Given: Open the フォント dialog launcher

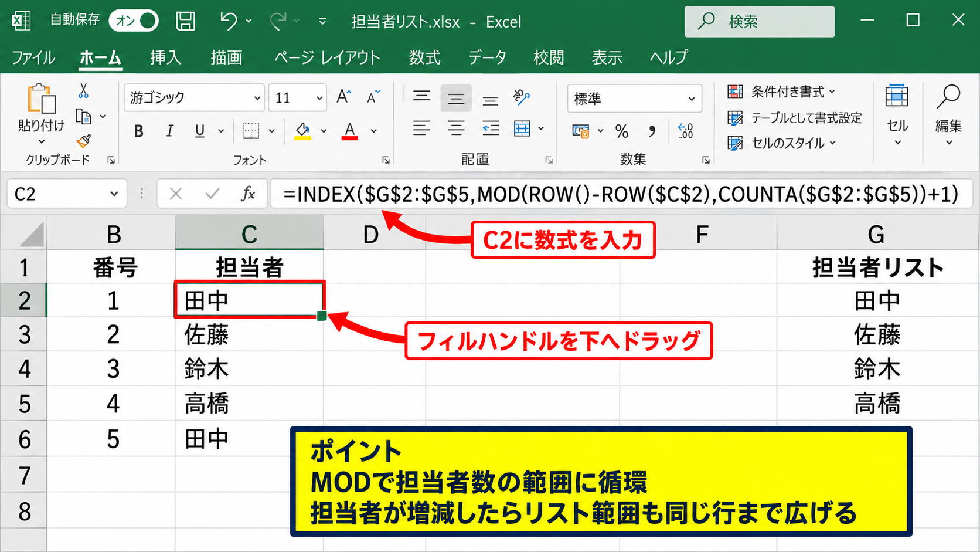Looking at the screenshot, I should (386, 160).
